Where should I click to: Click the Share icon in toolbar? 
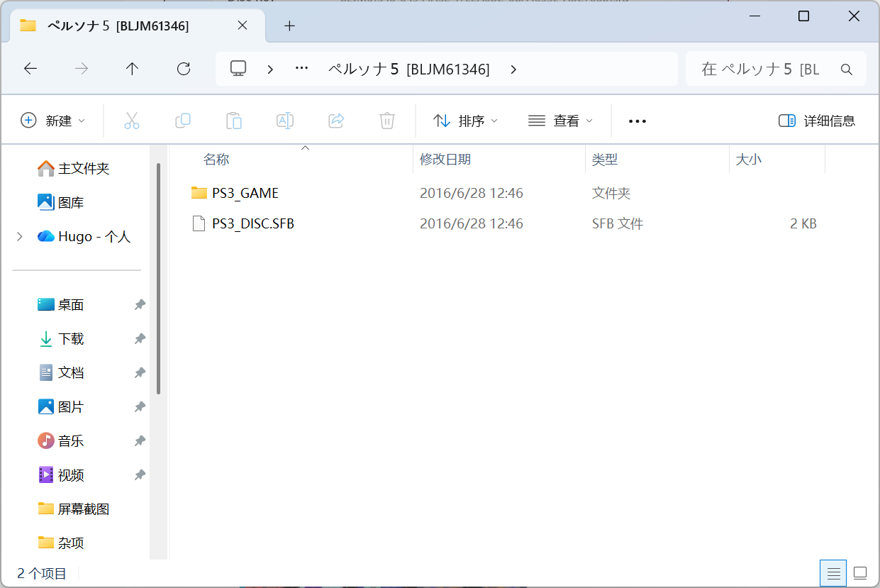336,121
